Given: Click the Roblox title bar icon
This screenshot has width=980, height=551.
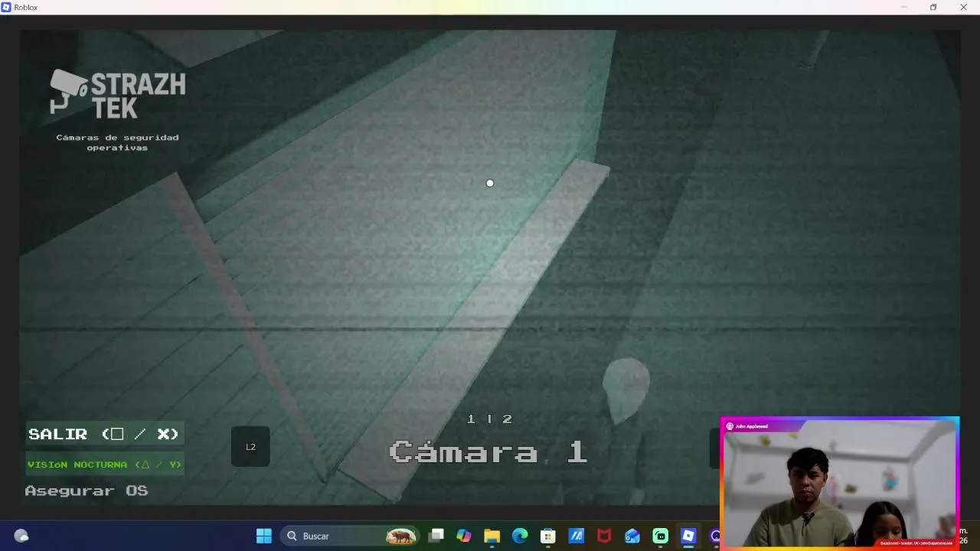Looking at the screenshot, I should tap(6, 7).
